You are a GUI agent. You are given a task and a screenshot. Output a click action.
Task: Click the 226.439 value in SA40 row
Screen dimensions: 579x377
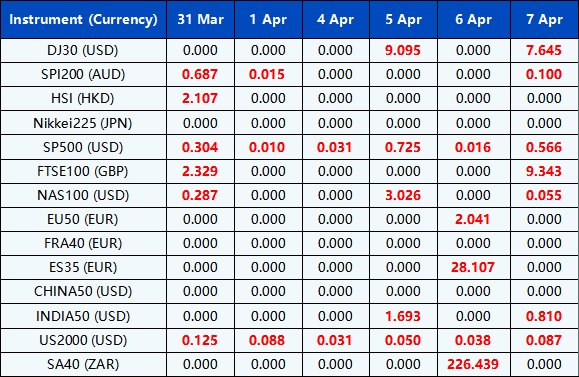click(x=473, y=364)
